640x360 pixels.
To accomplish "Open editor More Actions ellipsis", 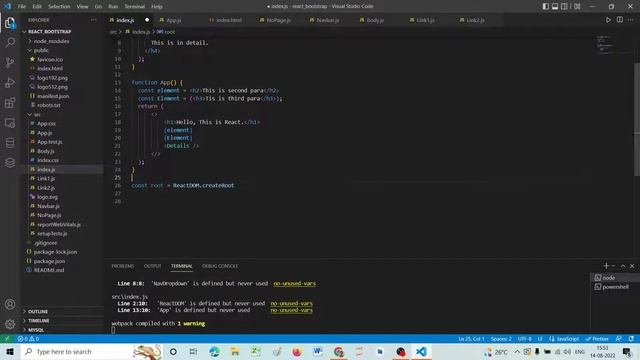I will [x=631, y=20].
